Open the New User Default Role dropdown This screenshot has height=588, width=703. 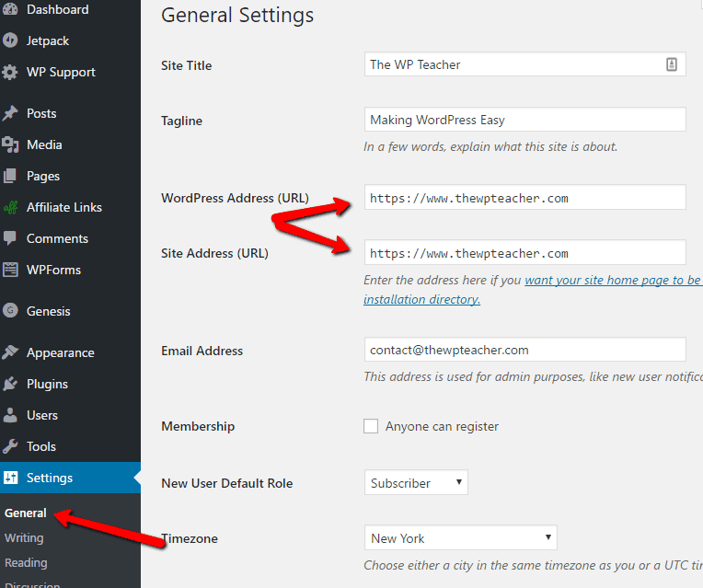point(416,483)
